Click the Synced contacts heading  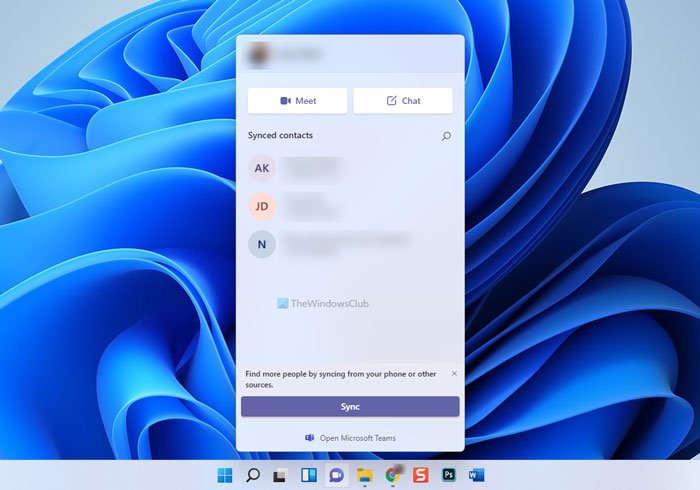[x=280, y=135]
